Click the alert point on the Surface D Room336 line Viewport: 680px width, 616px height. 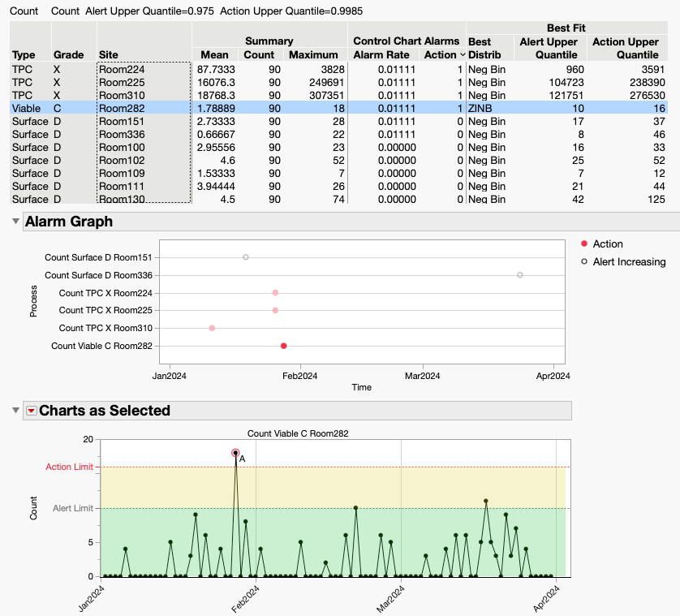pos(519,275)
